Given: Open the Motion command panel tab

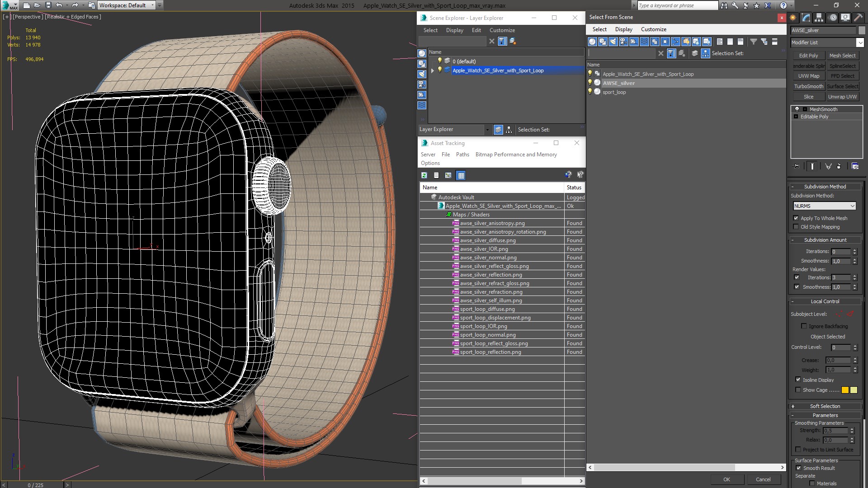Looking at the screenshot, I should pos(832,18).
